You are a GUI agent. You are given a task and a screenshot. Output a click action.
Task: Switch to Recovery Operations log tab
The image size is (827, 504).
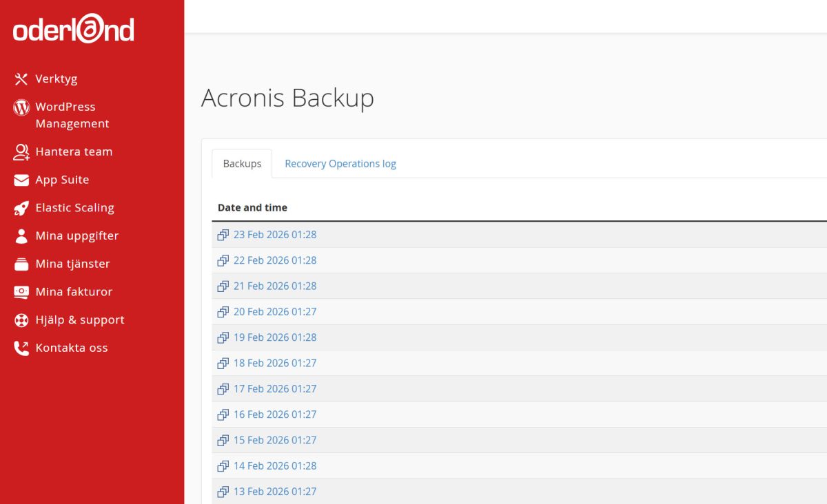pos(340,164)
